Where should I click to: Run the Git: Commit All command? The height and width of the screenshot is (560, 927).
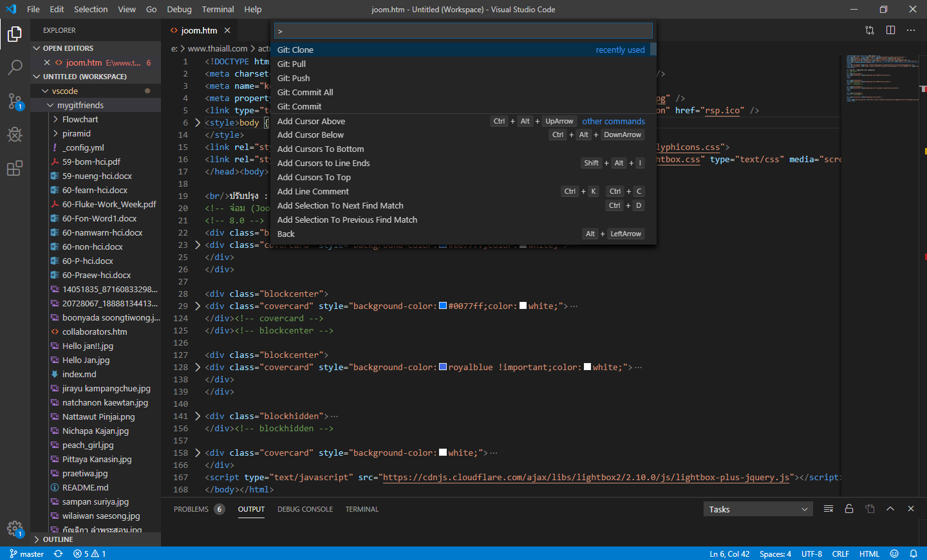pos(304,92)
